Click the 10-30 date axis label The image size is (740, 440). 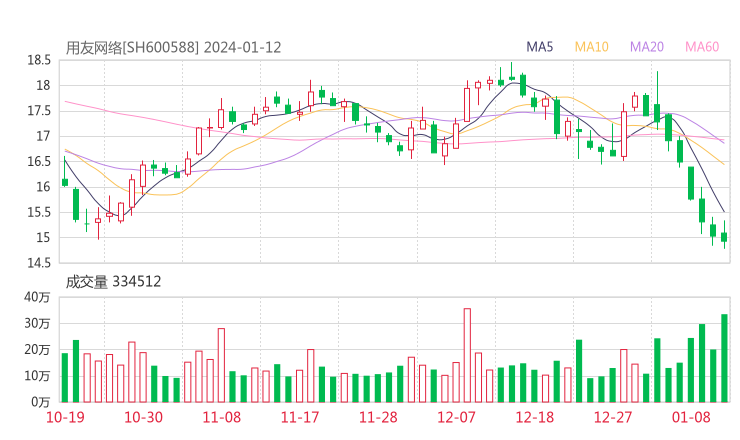pos(143,417)
